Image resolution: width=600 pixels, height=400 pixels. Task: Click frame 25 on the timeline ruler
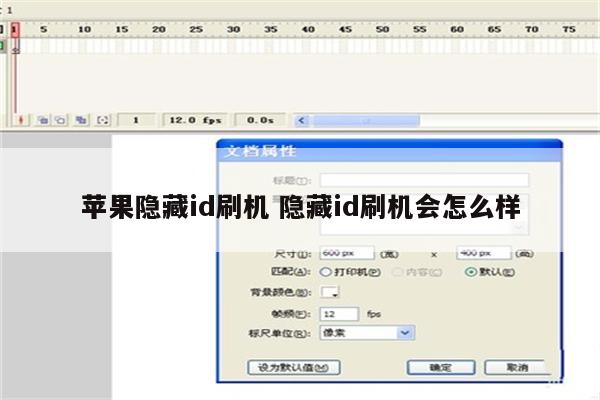click(196, 29)
